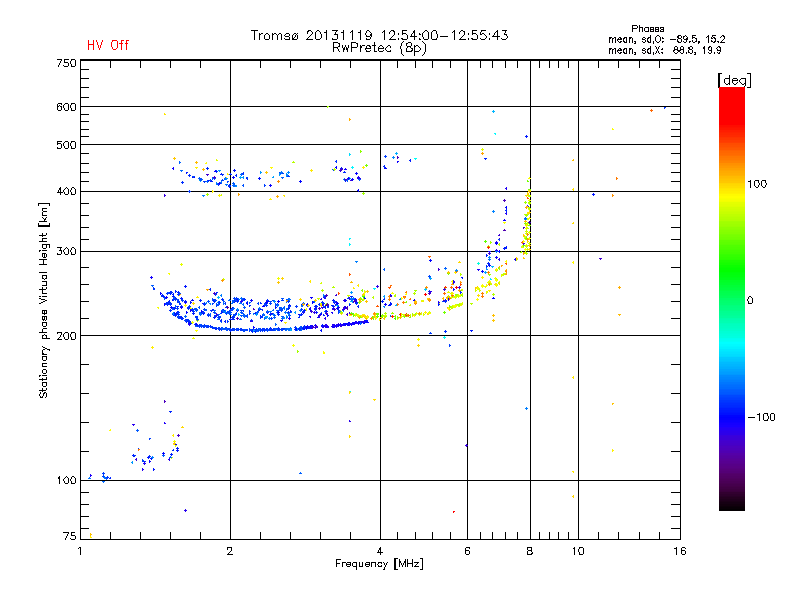Click the x-axis label '8'
800x600 pixels.
click(x=530, y=551)
